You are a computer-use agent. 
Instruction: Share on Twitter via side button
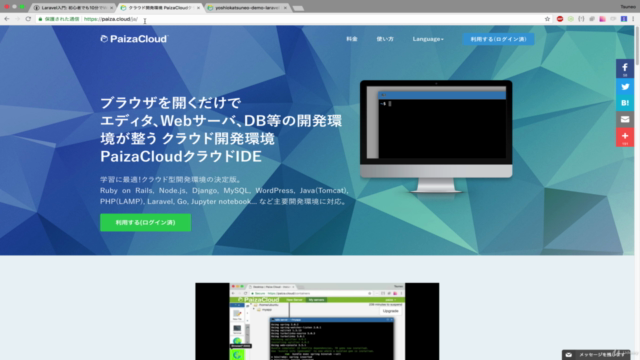point(624,87)
